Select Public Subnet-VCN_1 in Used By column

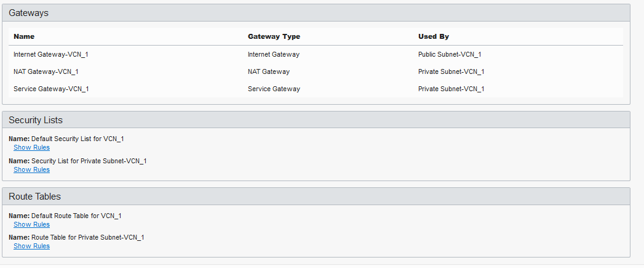click(x=450, y=54)
